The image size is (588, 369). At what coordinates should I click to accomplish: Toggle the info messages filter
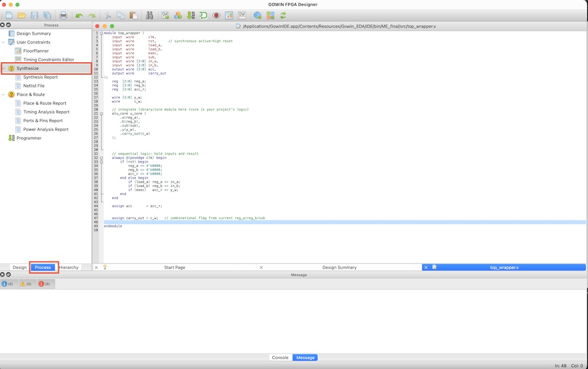[8, 284]
